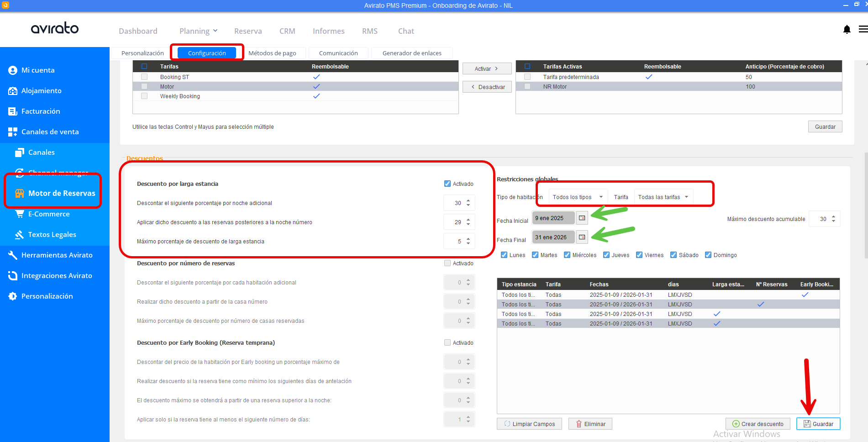868x442 pixels.
Task: Check the Weekly Booking tarifa checkbox
Action: point(144,96)
